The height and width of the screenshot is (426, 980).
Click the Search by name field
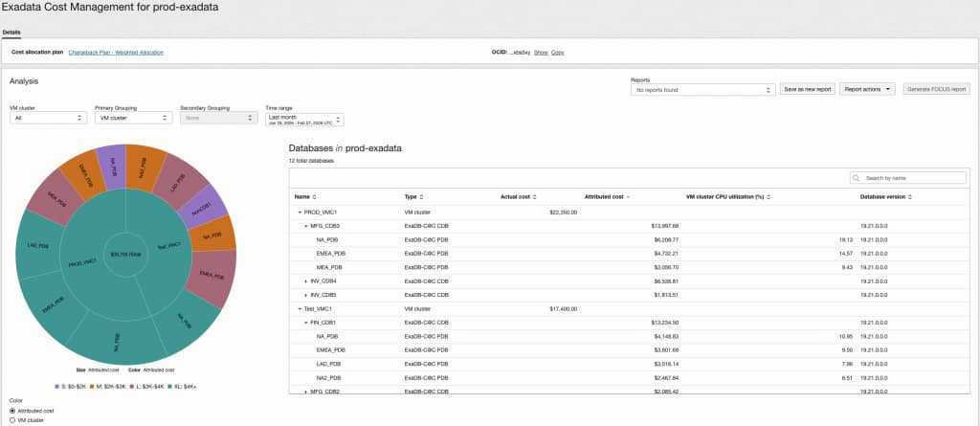[x=907, y=178]
